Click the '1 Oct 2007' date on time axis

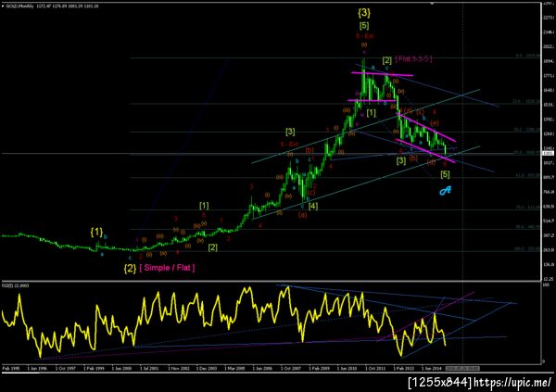click(291, 368)
